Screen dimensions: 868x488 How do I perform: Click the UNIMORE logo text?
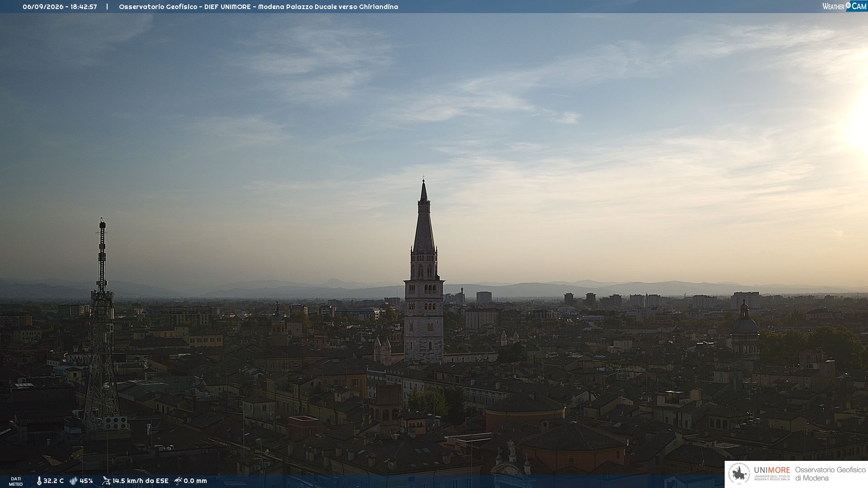coord(772,470)
